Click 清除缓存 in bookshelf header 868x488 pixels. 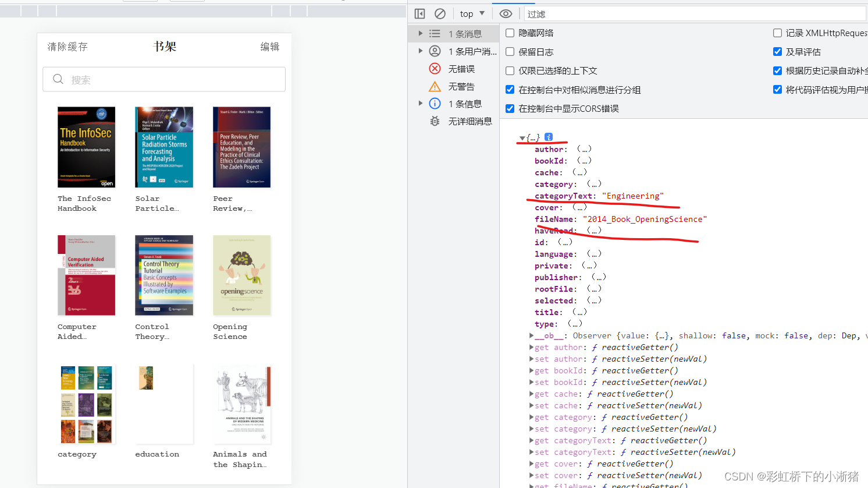click(x=67, y=47)
